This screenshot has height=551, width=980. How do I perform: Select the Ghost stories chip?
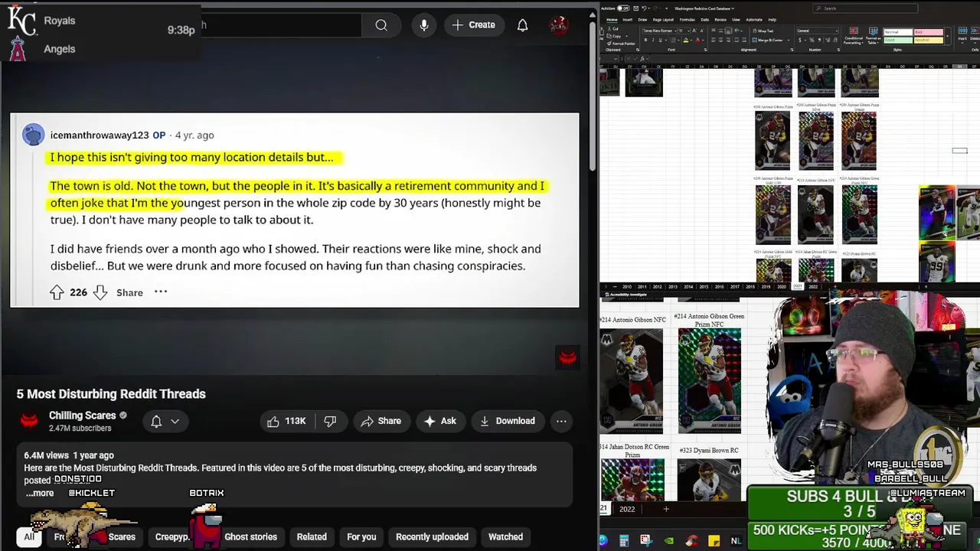[250, 536]
